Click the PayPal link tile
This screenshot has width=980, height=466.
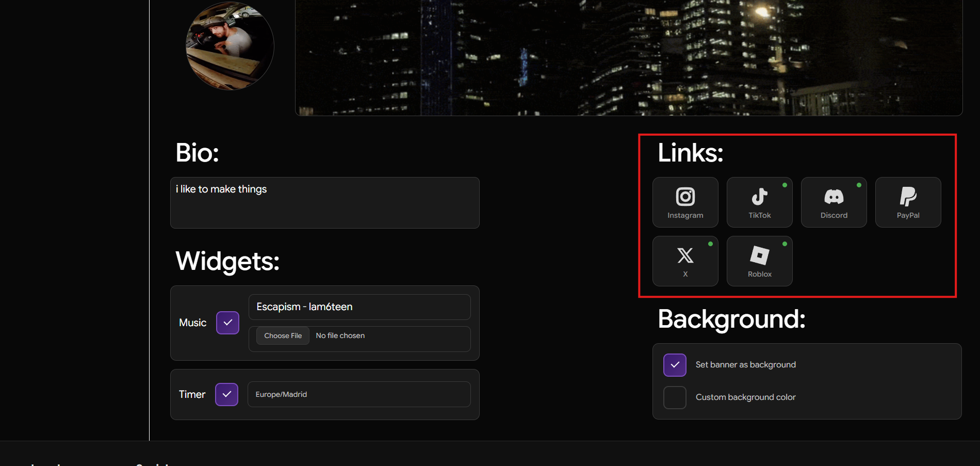click(908, 202)
